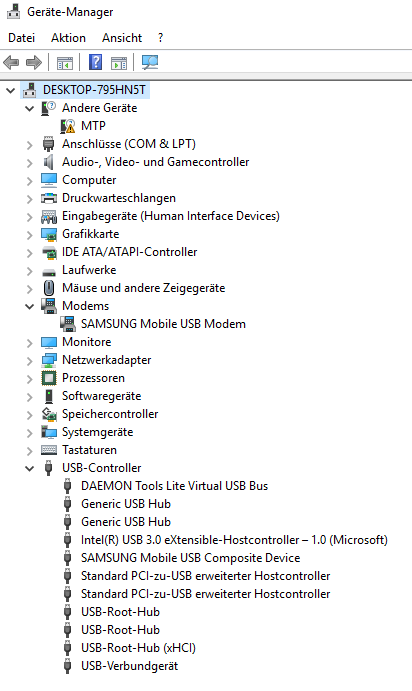Click the back arrow toolbar icon

pyautogui.click(x=11, y=63)
